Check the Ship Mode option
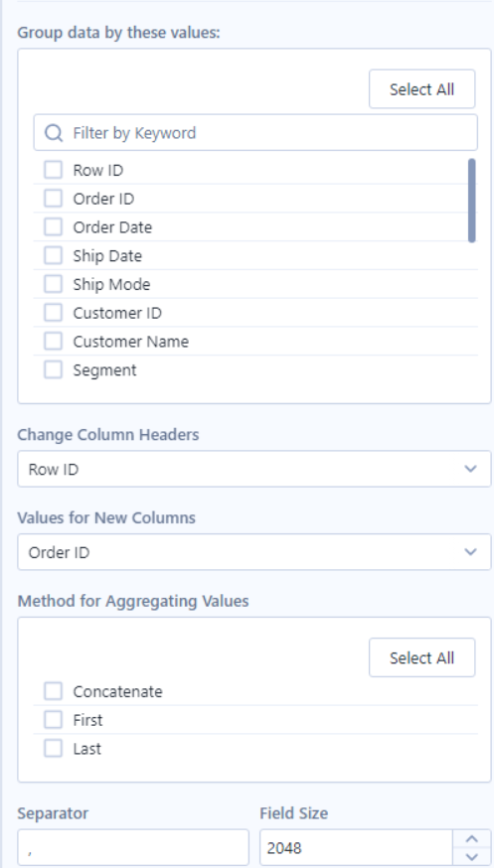This screenshot has height=868, width=494. coord(53,284)
